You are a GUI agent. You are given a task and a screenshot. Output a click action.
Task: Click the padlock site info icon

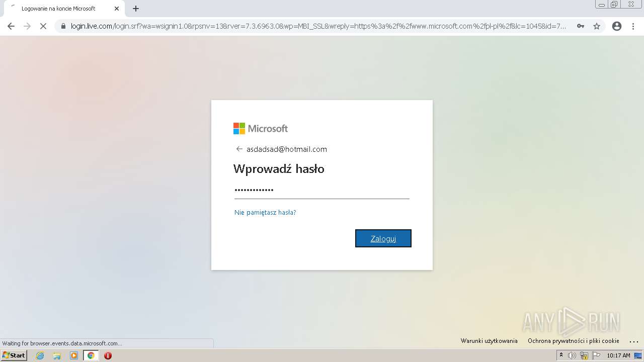[x=63, y=26]
